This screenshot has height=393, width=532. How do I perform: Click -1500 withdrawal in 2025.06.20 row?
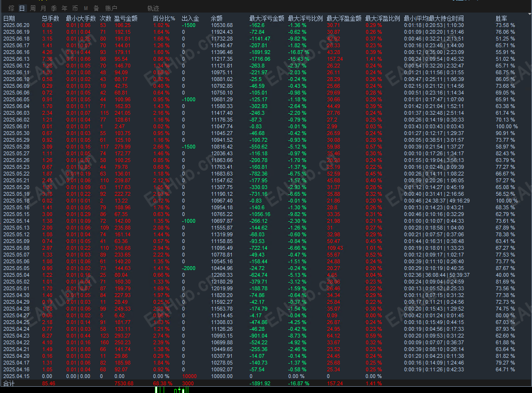click(x=189, y=25)
